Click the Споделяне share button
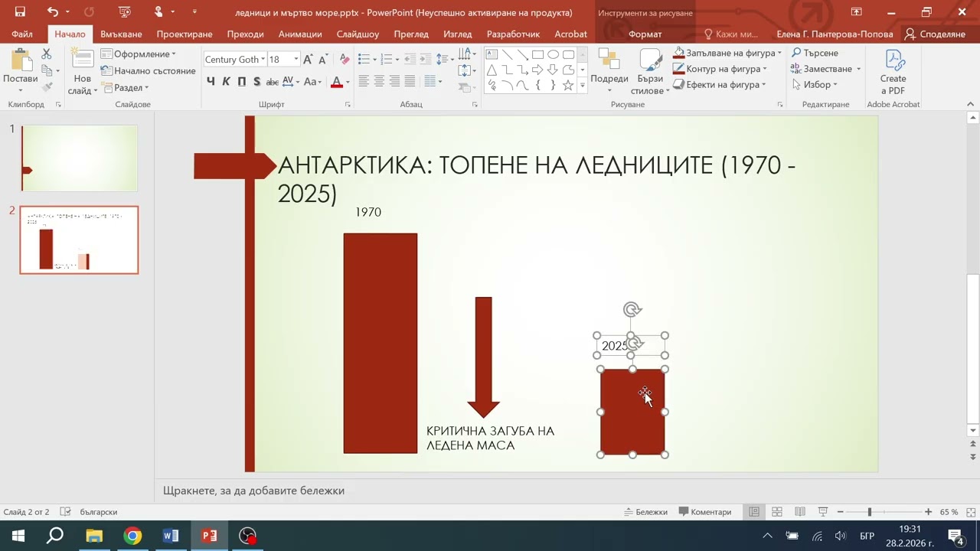Image resolution: width=980 pixels, height=551 pixels. [x=936, y=34]
